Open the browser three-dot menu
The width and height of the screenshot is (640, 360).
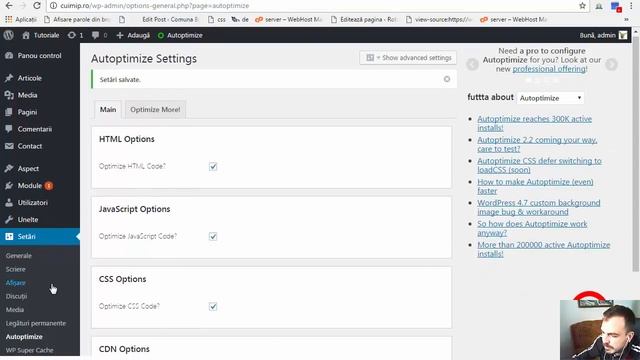coord(631,6)
